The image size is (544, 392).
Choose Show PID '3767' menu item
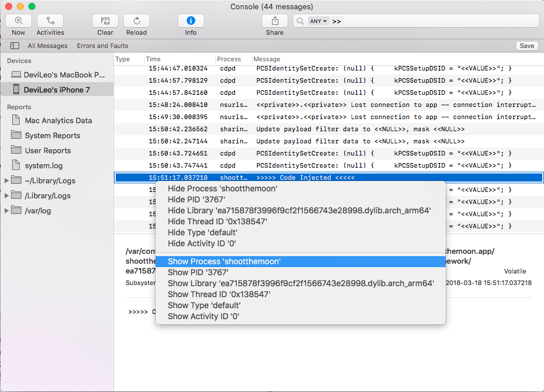(300, 272)
